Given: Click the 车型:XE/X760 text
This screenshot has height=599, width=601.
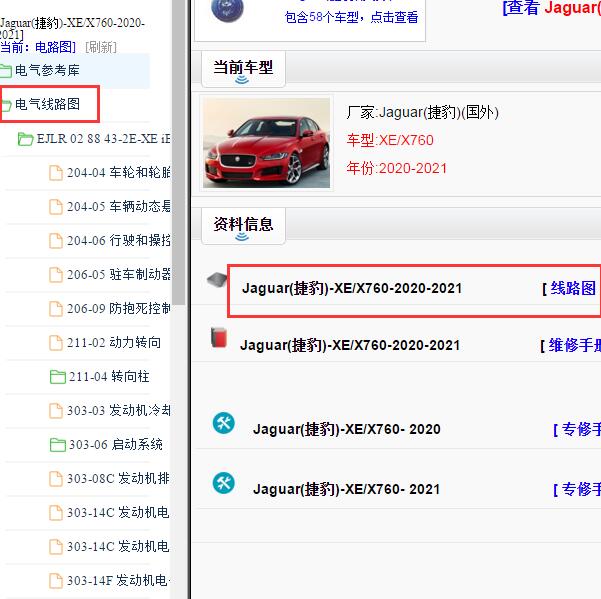Looking at the screenshot, I should [390, 140].
